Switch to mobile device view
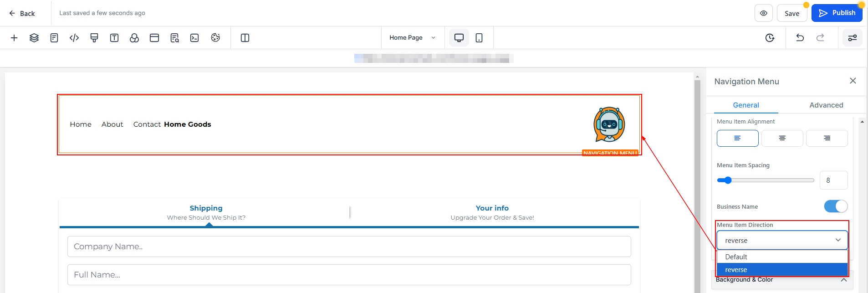868x293 pixels. click(x=479, y=38)
